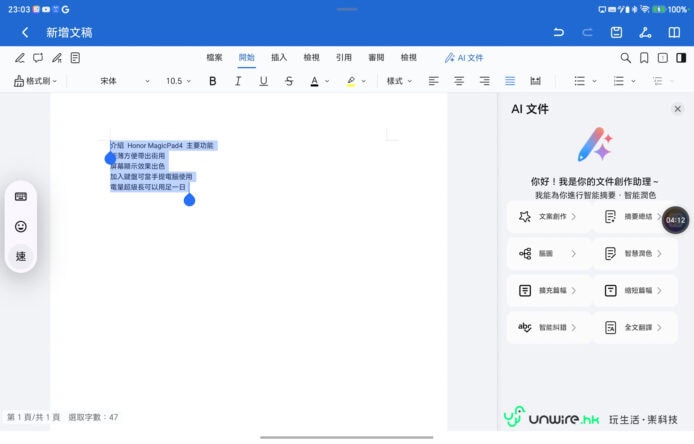Viewport: 694px width, 444px height.
Task: Go back using the arrow beside 新增文稿
Action: [25, 32]
